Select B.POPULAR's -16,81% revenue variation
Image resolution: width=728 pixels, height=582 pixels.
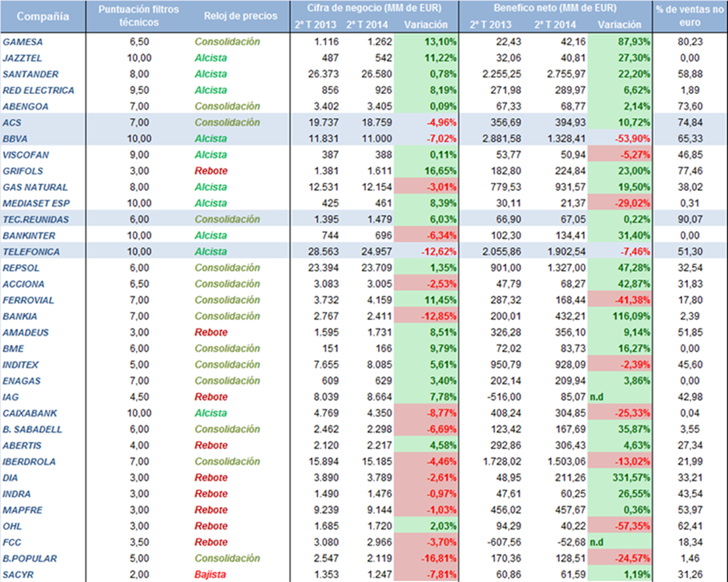click(439, 558)
